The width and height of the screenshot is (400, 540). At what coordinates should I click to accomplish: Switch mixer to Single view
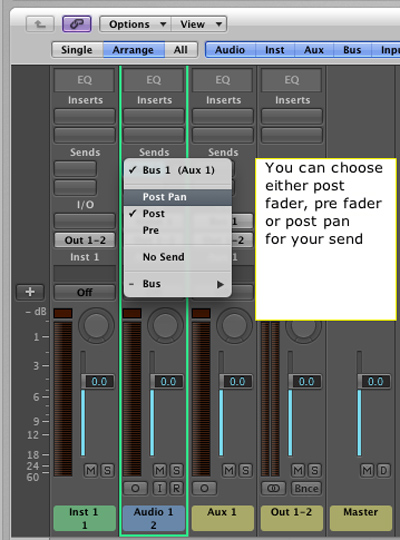77,50
